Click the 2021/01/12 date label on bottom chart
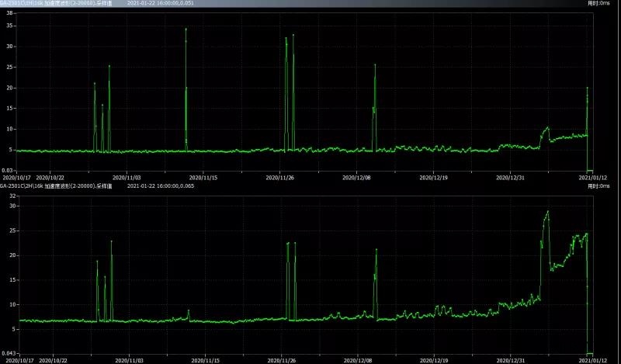Viewport: 621px width, 364px height. click(x=593, y=360)
